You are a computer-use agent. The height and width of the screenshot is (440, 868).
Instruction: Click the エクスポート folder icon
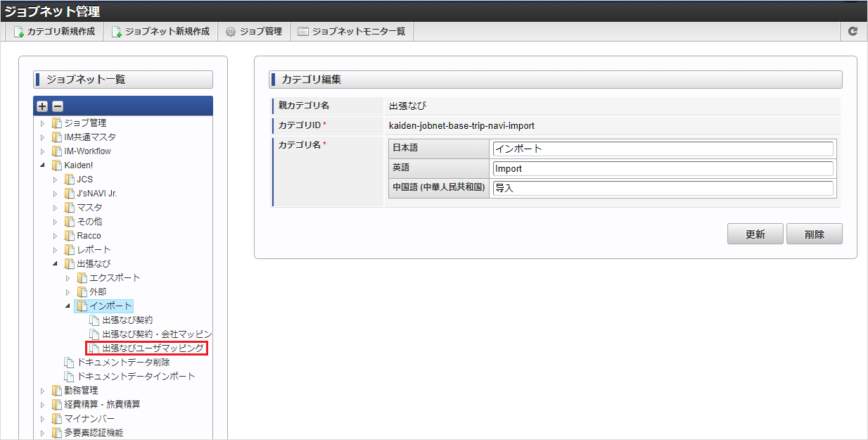click(82, 278)
